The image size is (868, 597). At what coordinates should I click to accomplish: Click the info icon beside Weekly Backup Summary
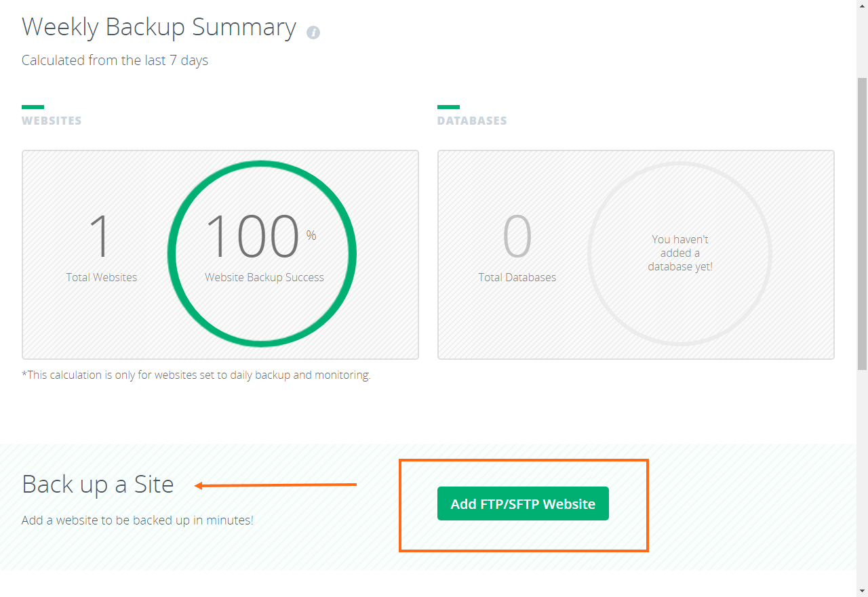313,32
